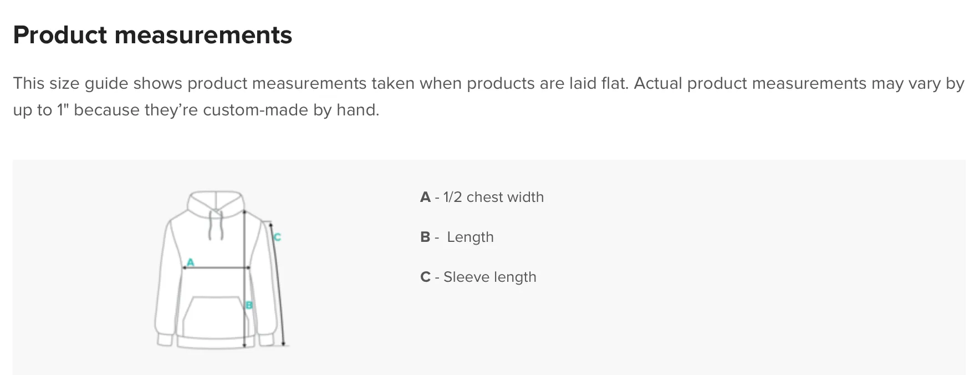Click the sleeve length arrow line
This screenshot has width=980, height=375.
click(x=277, y=284)
